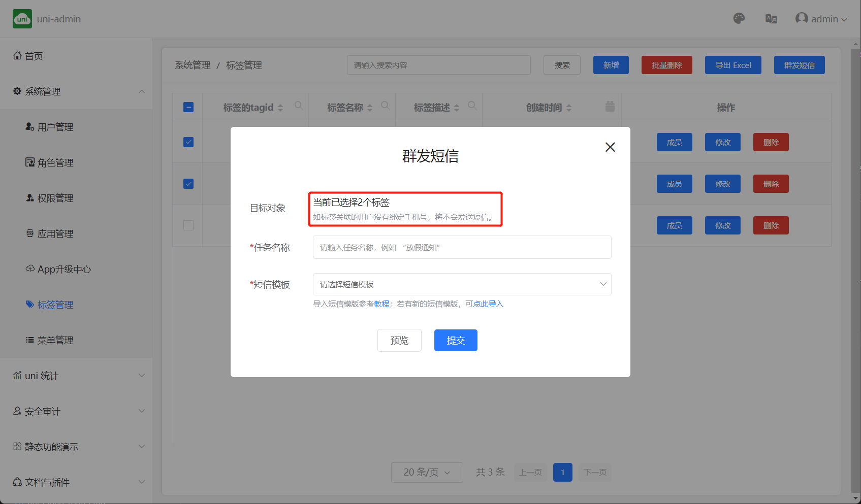Click the 应用管理 sidebar icon

[30, 233]
